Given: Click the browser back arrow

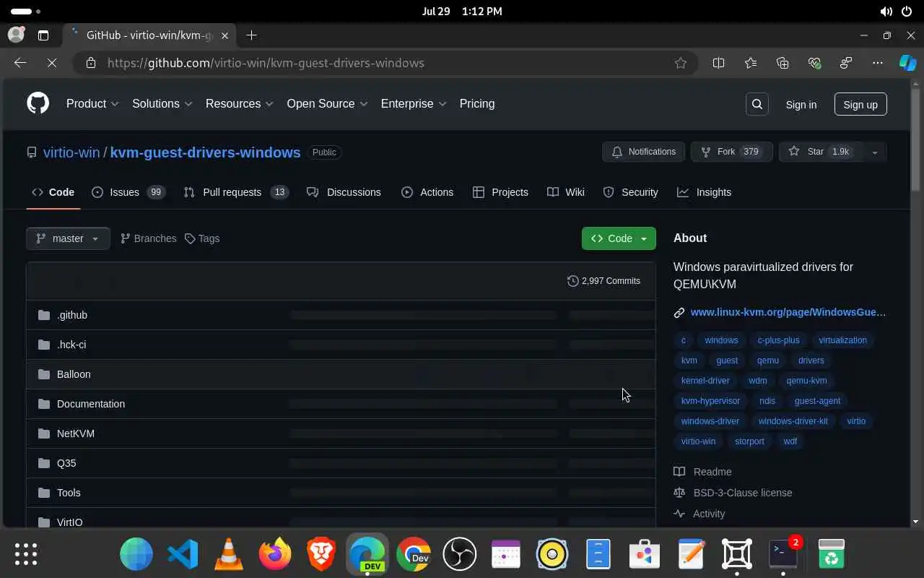Looking at the screenshot, I should pyautogui.click(x=20, y=63).
